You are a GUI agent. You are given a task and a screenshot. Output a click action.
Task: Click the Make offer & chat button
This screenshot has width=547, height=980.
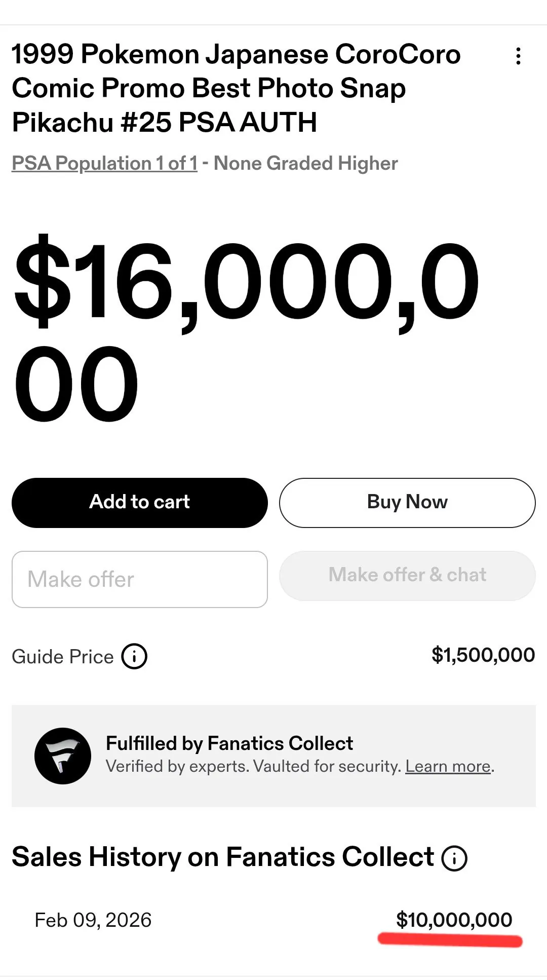click(407, 576)
